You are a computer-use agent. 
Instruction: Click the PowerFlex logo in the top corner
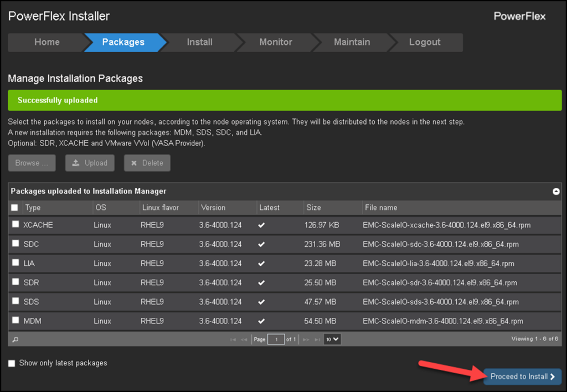pos(519,16)
